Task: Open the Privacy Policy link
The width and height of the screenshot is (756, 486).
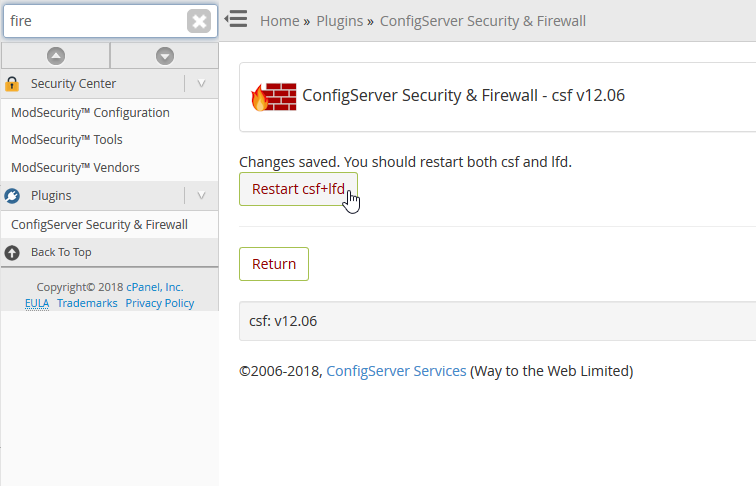Action: [160, 303]
